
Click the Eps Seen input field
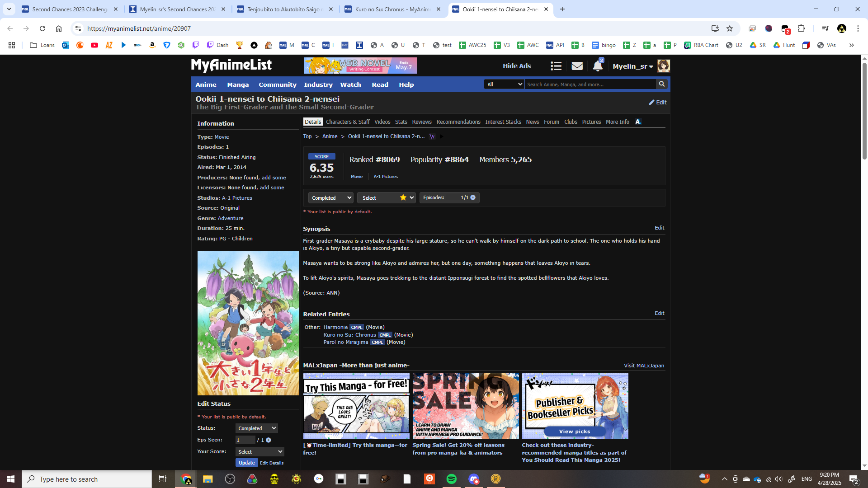[245, 440]
